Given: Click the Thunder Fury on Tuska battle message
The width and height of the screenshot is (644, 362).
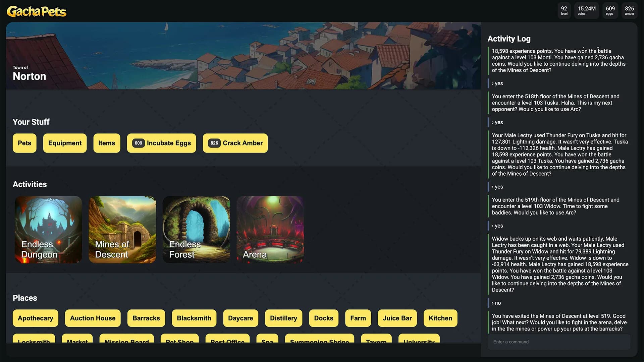Looking at the screenshot, I should [x=560, y=155].
